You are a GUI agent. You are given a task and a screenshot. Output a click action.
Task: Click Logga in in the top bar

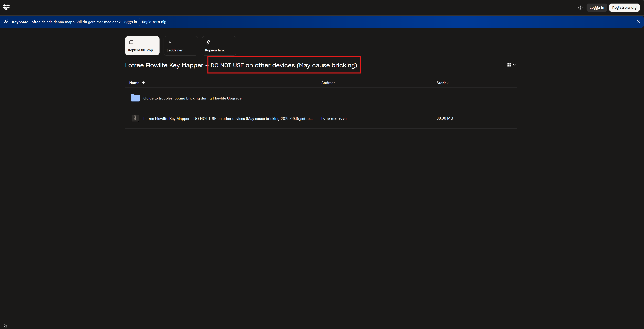point(596,8)
